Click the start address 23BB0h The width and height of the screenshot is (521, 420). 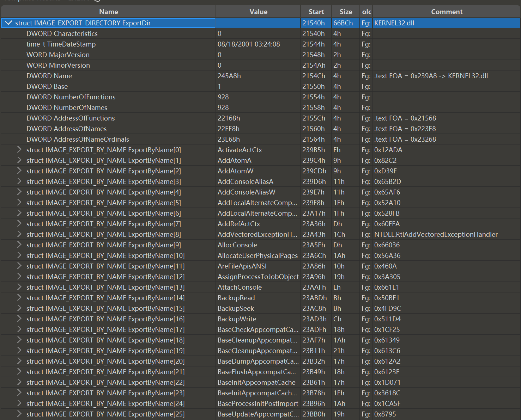[314, 414]
